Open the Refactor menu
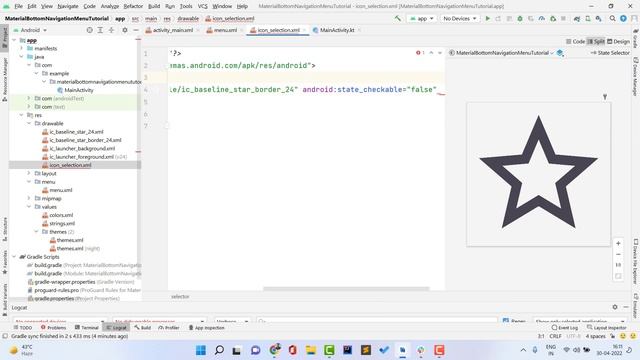This screenshot has width=640, height=360. pyautogui.click(x=133, y=6)
